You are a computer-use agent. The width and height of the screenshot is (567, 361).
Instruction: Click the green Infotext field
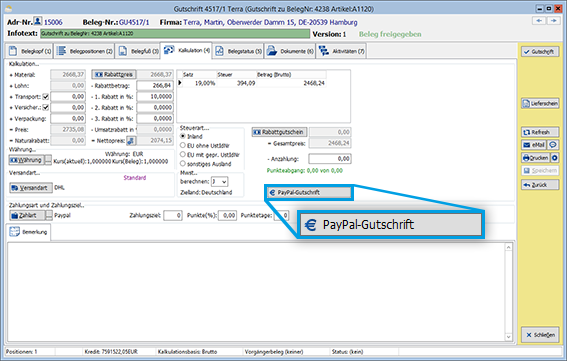(x=175, y=34)
